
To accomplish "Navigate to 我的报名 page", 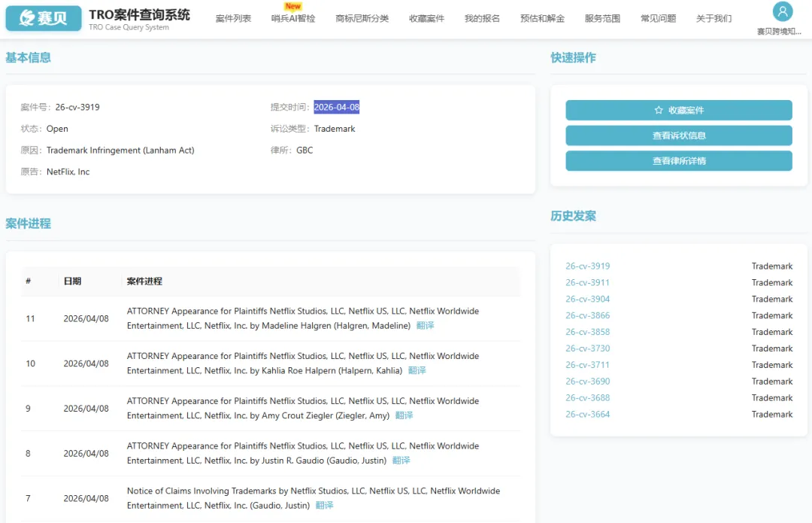I will (x=482, y=19).
